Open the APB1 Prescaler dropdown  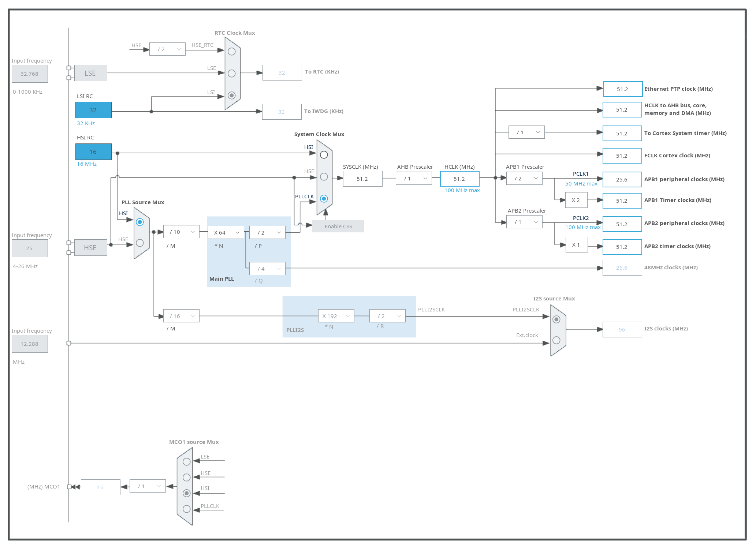(x=525, y=179)
